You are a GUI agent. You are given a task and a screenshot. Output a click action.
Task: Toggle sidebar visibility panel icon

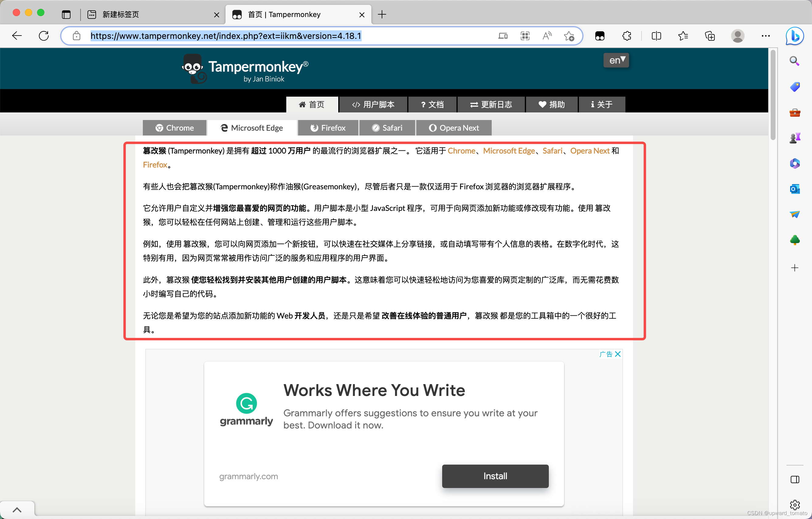795,479
